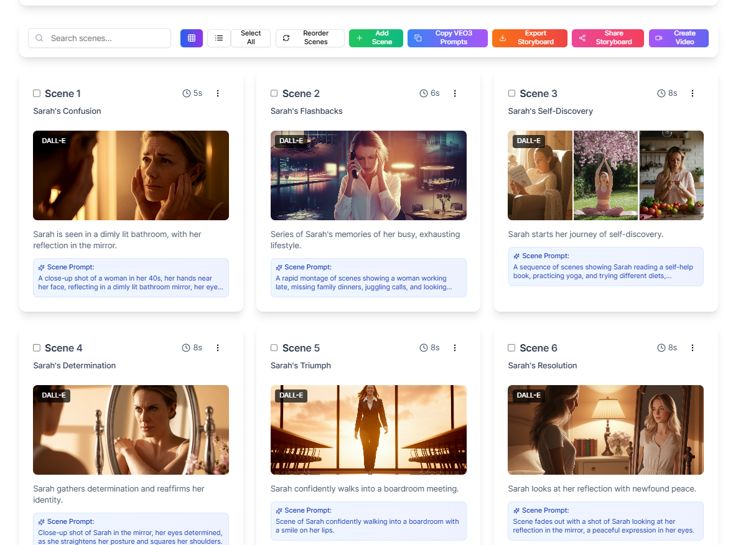Click the reorder arrows icon beside Reorder Scenes
756x545 pixels.
coord(286,38)
